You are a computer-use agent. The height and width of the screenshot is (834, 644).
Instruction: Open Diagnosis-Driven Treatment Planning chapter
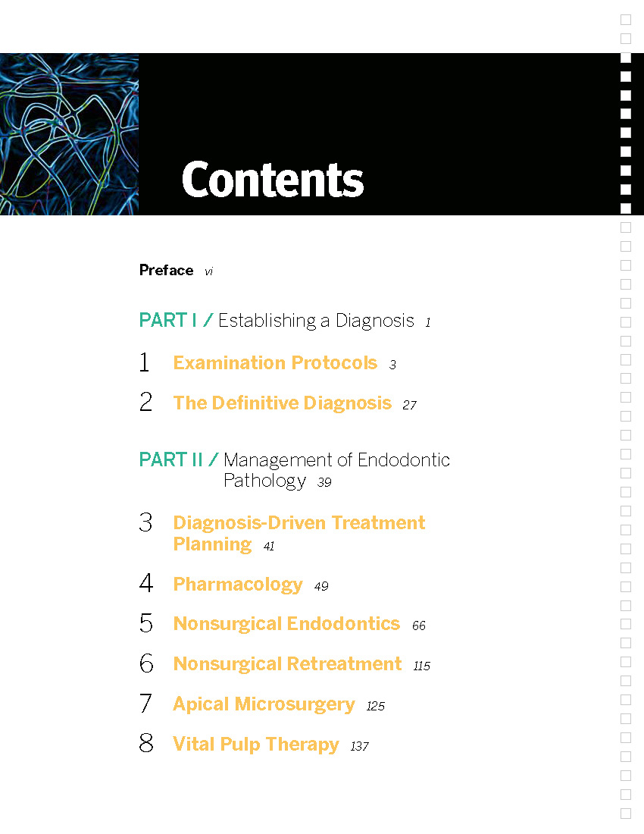(x=299, y=534)
